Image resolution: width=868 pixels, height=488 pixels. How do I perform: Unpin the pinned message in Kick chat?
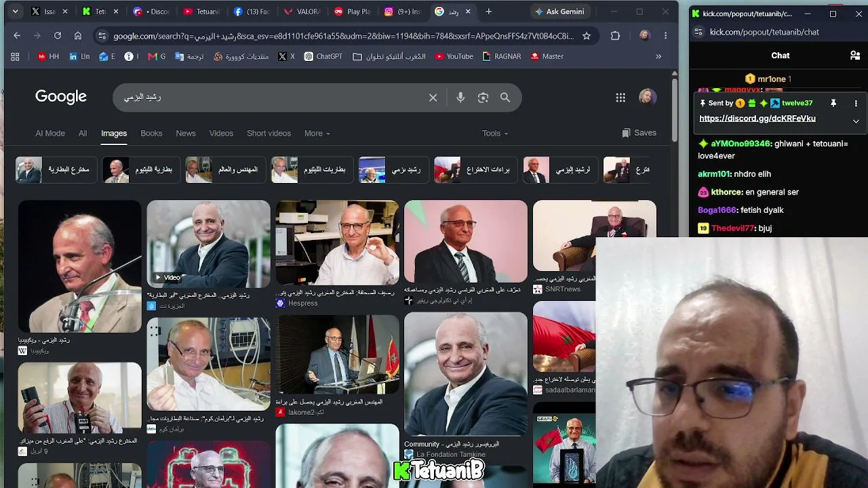(x=833, y=103)
